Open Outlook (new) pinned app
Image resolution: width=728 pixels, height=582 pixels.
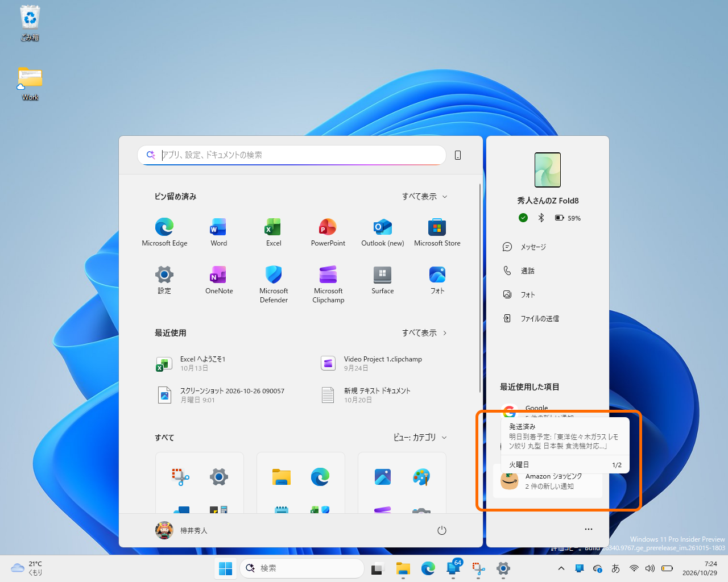(x=383, y=232)
